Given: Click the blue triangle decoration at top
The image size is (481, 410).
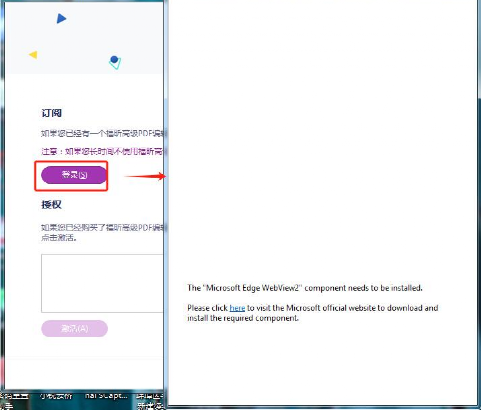Looking at the screenshot, I should (61, 19).
